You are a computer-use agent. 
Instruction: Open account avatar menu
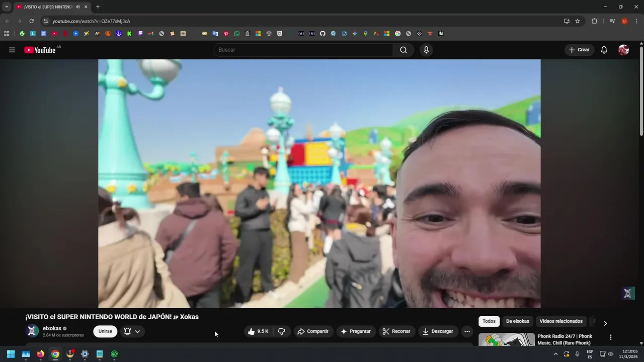tap(624, 50)
